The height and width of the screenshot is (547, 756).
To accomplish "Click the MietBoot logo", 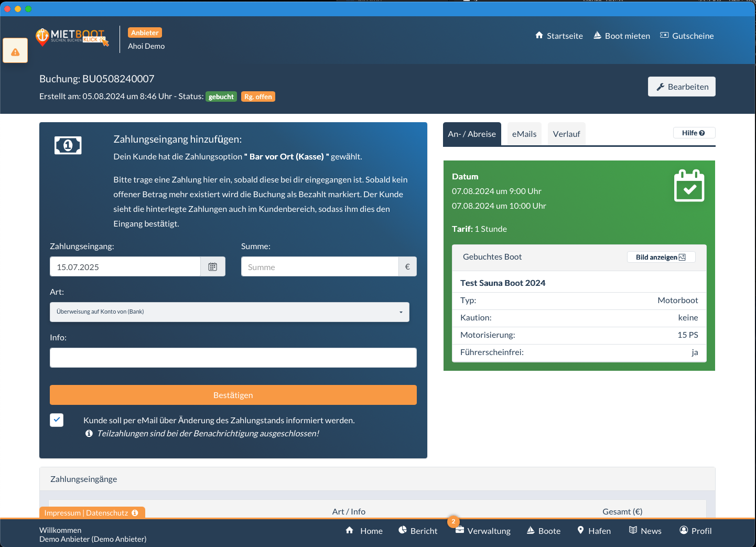I will pos(72,37).
